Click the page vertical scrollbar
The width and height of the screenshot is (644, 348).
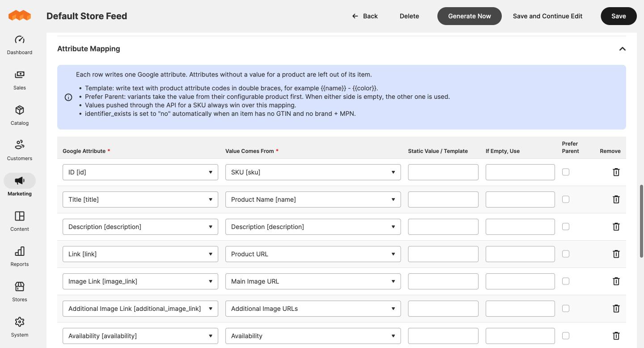(641, 221)
